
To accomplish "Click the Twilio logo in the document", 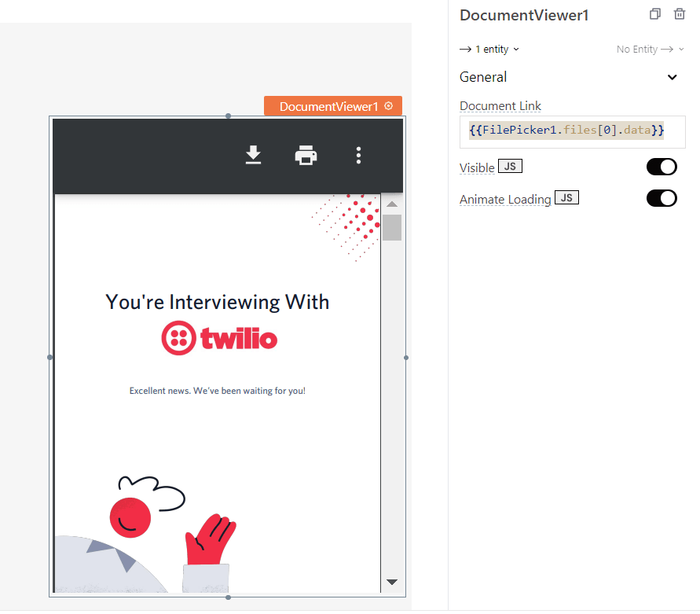I will click(219, 339).
